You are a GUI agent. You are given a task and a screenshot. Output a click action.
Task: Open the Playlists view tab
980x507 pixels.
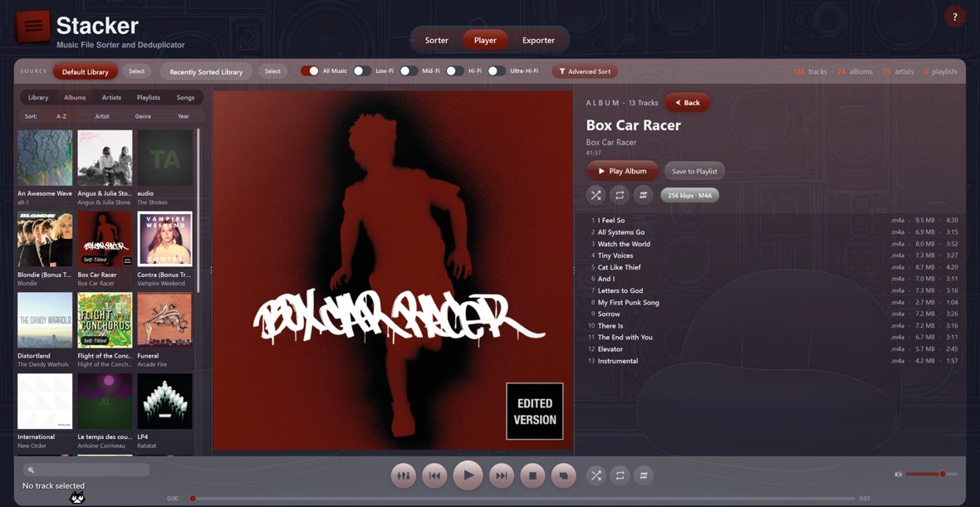(149, 97)
